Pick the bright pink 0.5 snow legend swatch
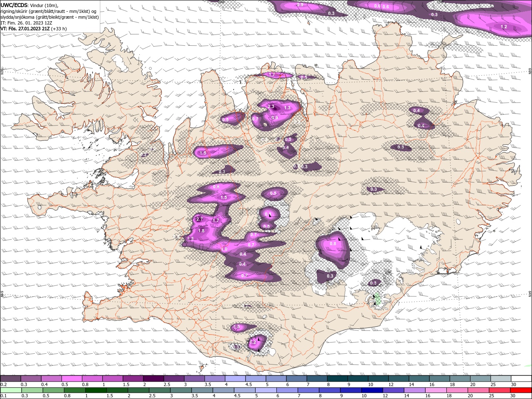 coord(71,379)
